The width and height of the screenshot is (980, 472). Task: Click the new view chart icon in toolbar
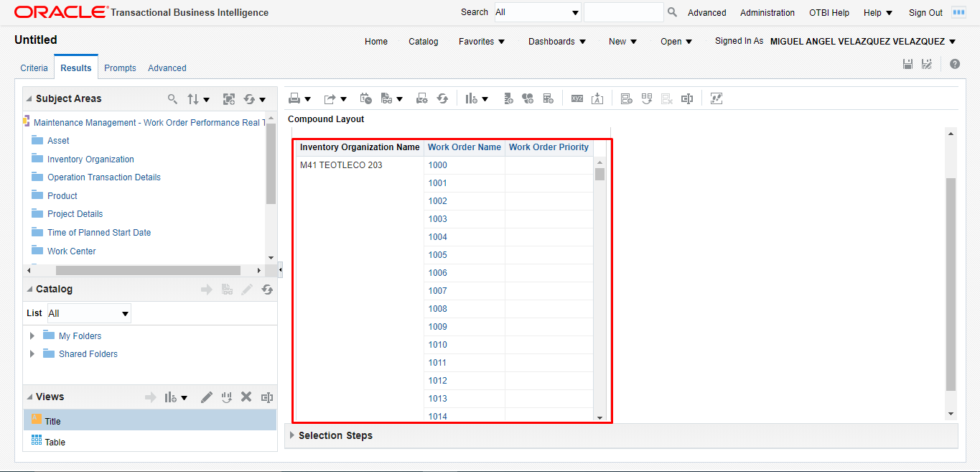click(472, 98)
